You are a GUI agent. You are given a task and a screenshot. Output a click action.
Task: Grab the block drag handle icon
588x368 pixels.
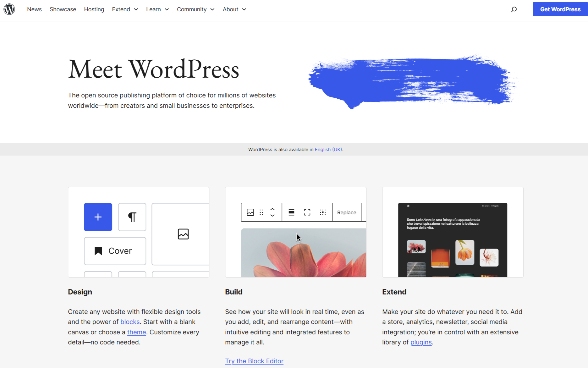tap(261, 212)
